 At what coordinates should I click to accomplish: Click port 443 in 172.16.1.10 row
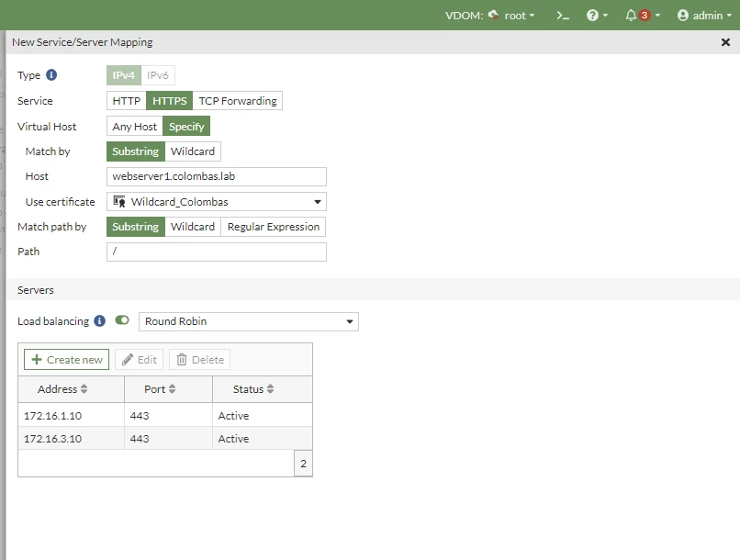140,416
